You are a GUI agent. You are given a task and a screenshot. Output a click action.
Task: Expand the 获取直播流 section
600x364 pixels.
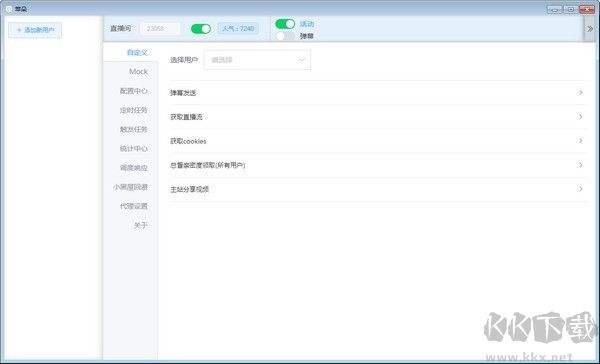pos(378,117)
